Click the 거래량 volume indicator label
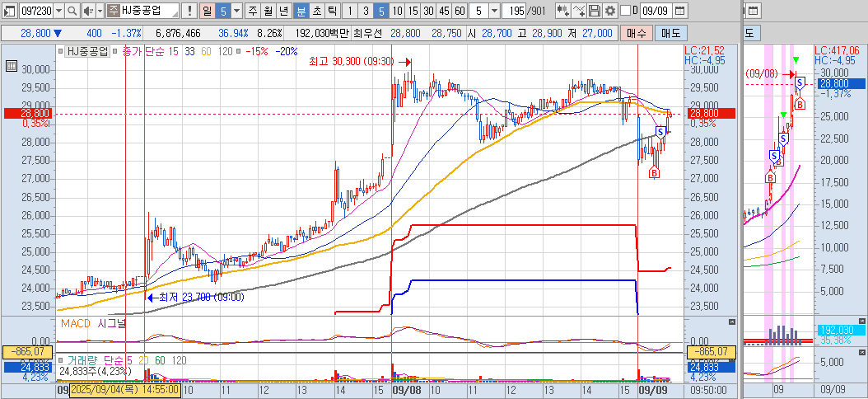The height and width of the screenshot is (399, 868). (x=84, y=360)
